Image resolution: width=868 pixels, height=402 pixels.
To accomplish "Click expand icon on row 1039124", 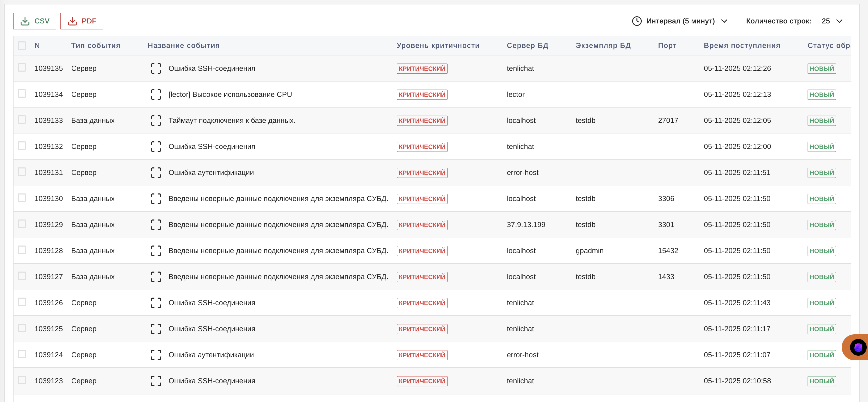I will 156,355.
